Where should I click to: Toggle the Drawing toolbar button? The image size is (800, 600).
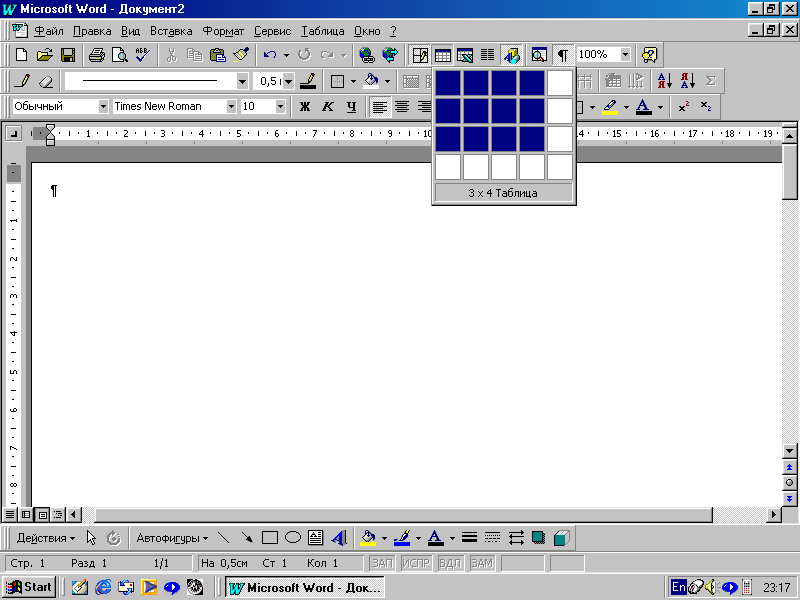(512, 55)
